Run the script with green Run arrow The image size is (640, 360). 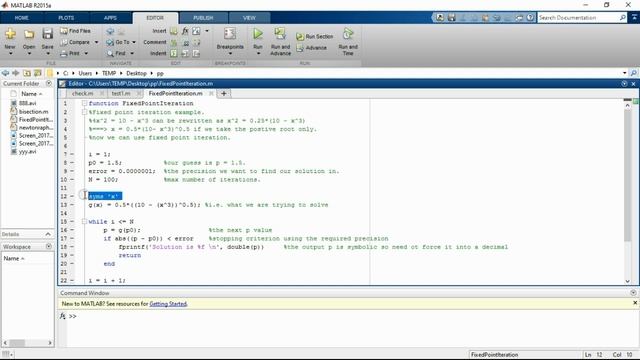click(258, 34)
